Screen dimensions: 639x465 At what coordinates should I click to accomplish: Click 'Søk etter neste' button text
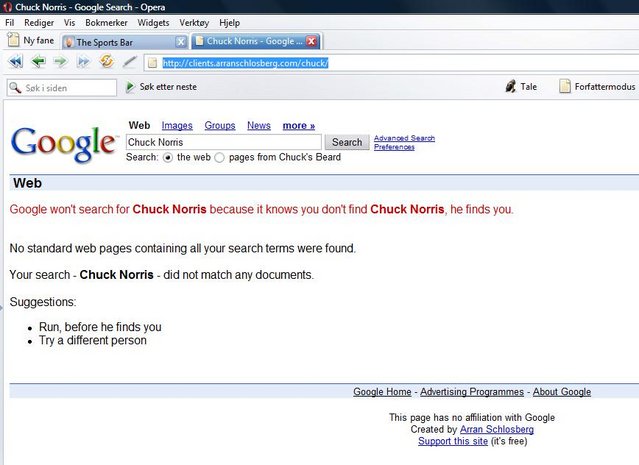pos(168,86)
